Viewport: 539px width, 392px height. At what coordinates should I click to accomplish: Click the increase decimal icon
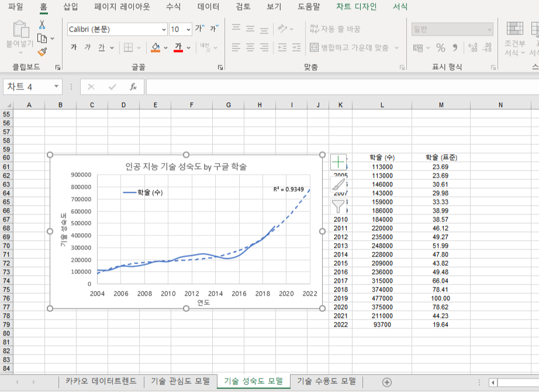[x=473, y=48]
